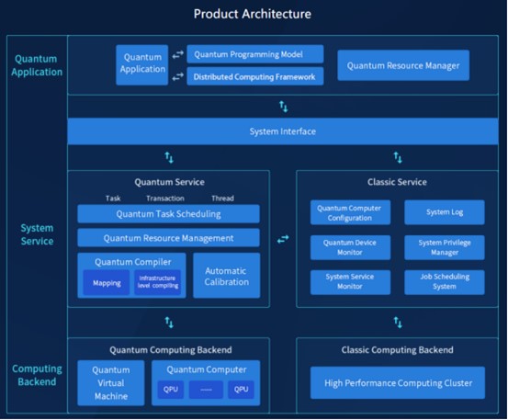Click the arrows icon beside Distributed Computing Framework

177,77
